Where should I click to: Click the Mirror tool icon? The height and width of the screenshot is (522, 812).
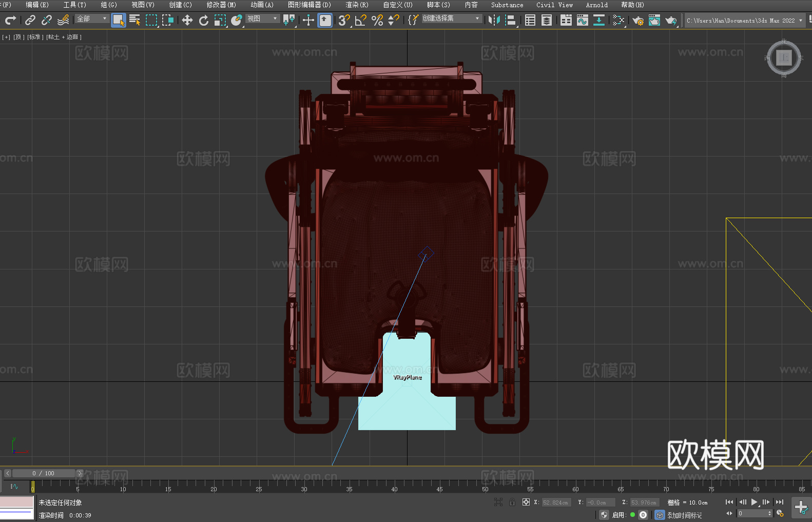494,20
